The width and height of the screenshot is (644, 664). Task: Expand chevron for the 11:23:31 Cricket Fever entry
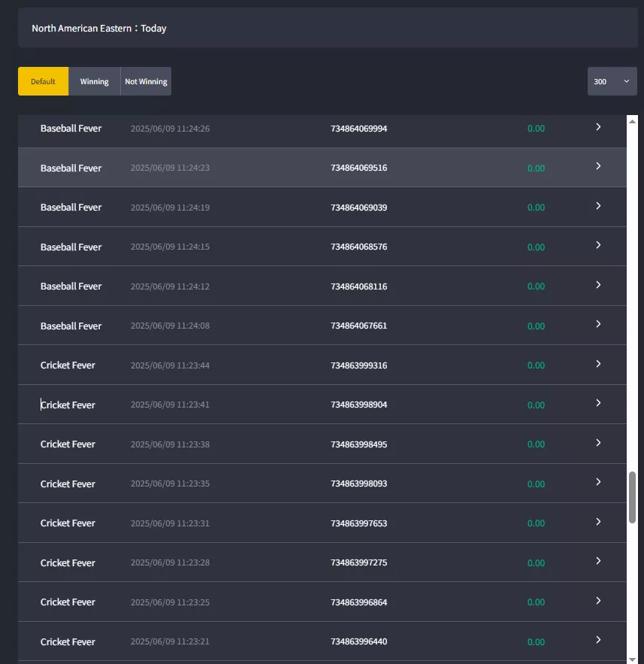click(x=598, y=522)
